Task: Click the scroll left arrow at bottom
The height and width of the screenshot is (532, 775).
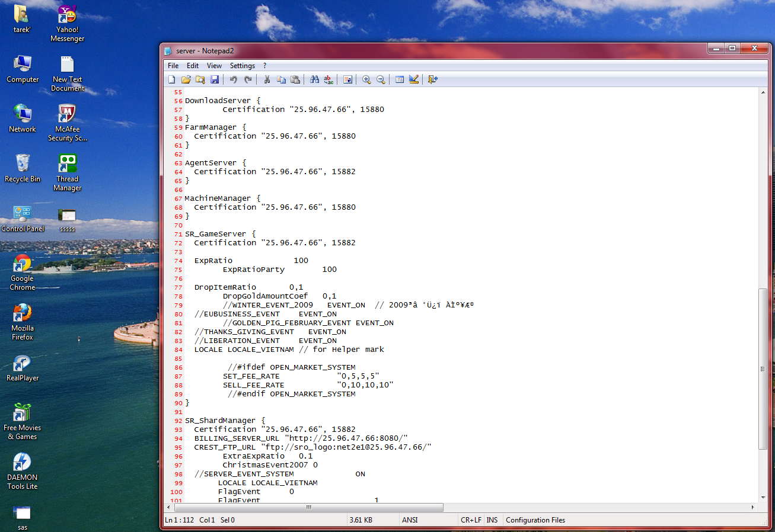Action: [x=168, y=508]
